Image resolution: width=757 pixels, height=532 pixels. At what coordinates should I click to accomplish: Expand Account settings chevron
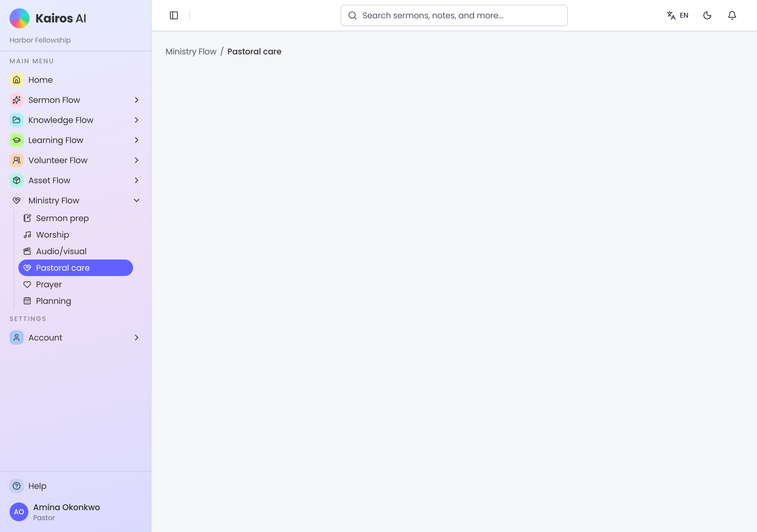(137, 338)
